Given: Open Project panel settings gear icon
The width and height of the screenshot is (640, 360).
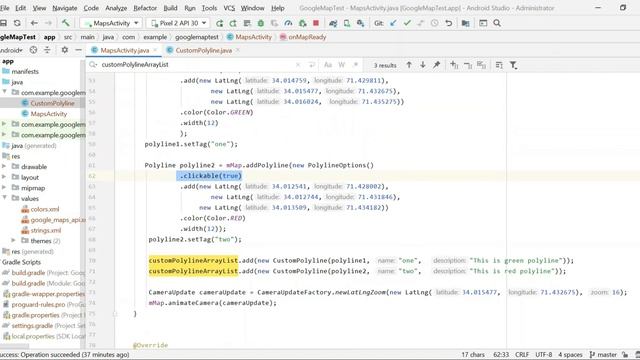Looking at the screenshot, I should click(x=64, y=50).
